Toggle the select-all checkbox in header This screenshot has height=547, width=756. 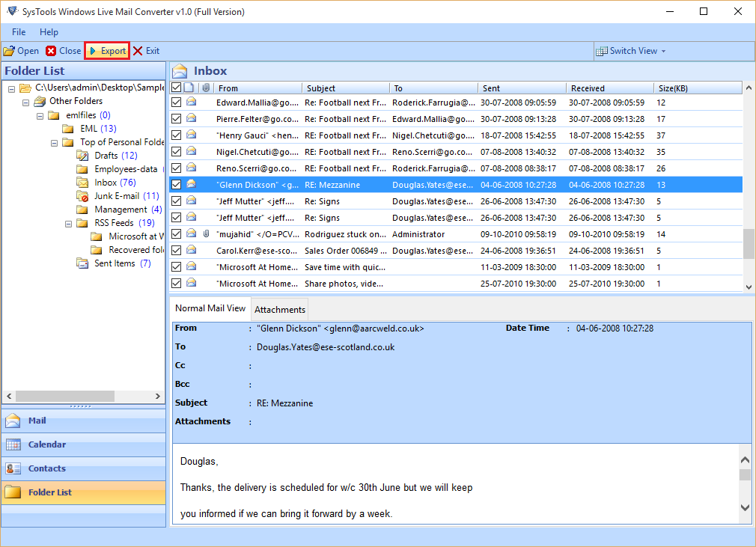[177, 88]
